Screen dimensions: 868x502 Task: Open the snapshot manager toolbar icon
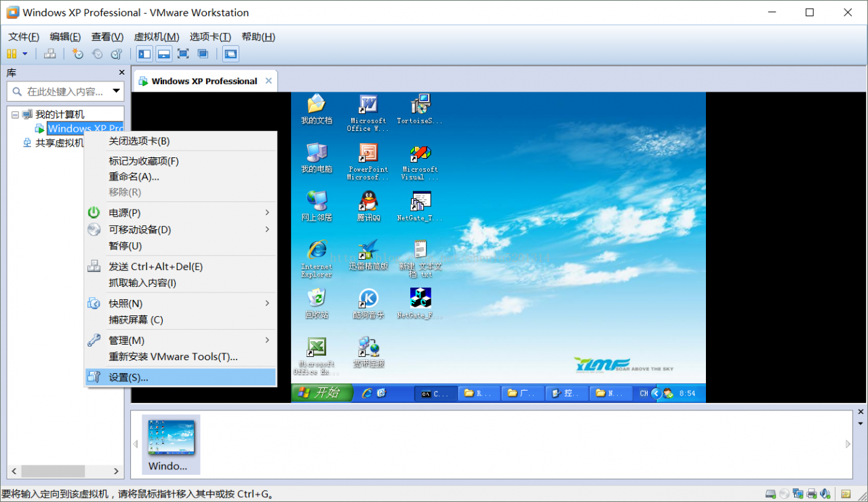[117, 54]
